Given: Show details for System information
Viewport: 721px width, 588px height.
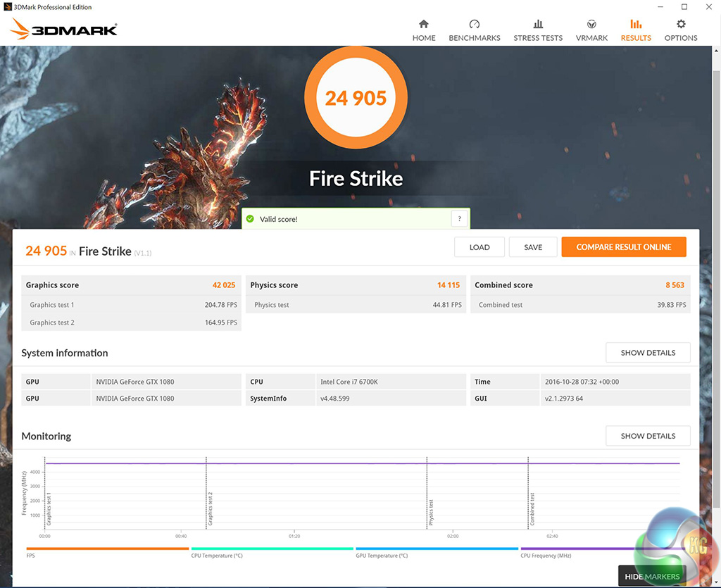Looking at the screenshot, I should [648, 353].
